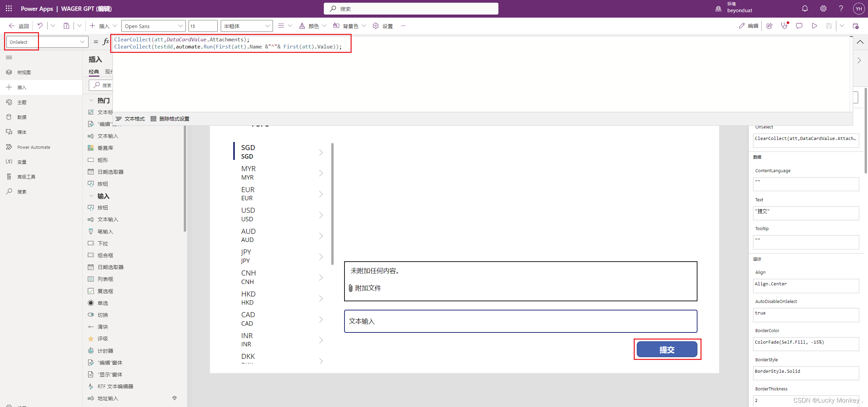This screenshot has height=407, width=868.
Task: Click the 附加文件 attach file button
Action: click(365, 288)
